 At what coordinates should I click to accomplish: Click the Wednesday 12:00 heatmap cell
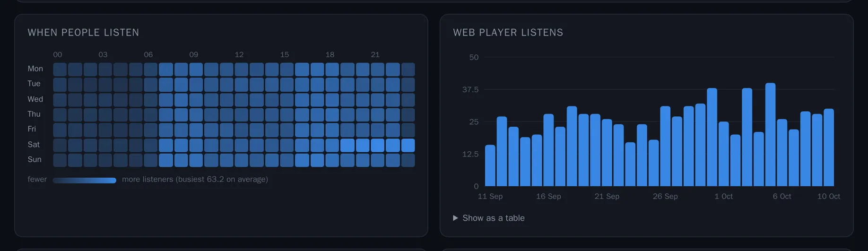coord(241,100)
